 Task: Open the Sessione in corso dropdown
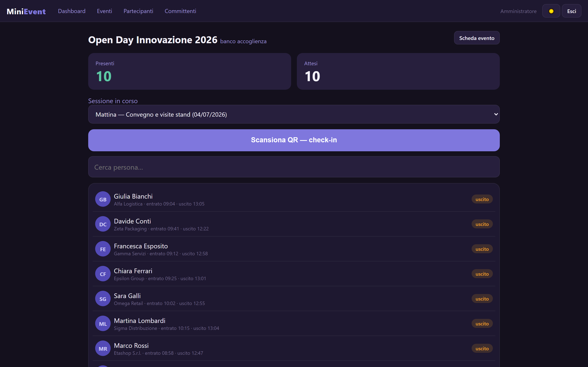click(x=294, y=114)
